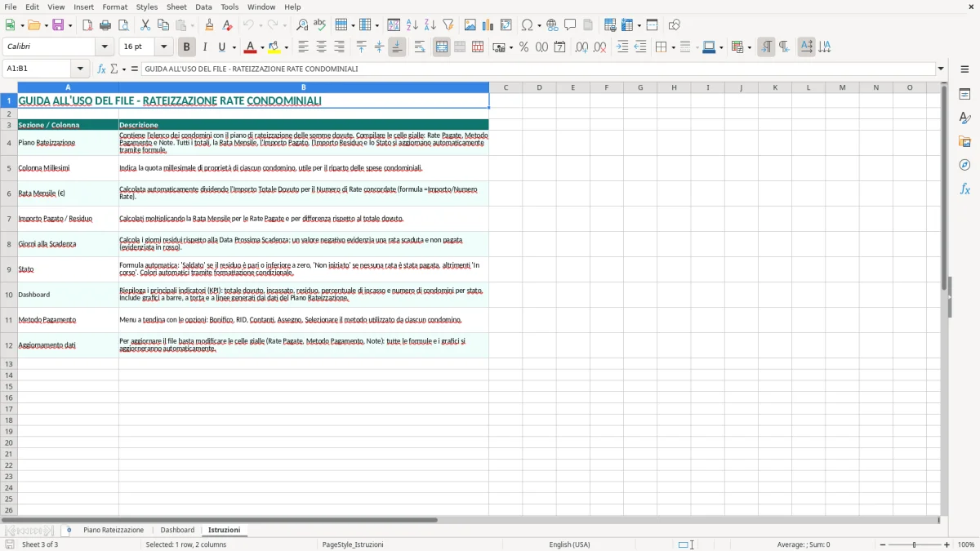This screenshot has height=551, width=980.
Task: Click the Insert Hyperlink icon
Action: (x=552, y=25)
